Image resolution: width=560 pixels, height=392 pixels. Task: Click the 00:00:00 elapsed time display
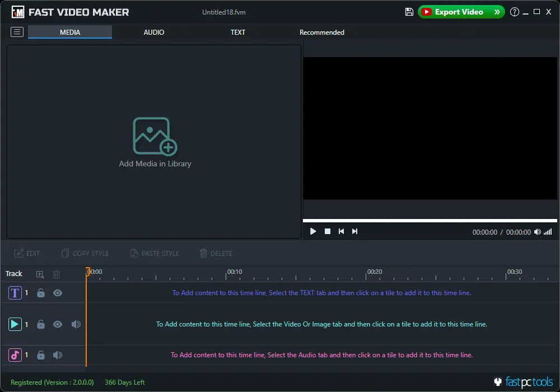coord(484,232)
